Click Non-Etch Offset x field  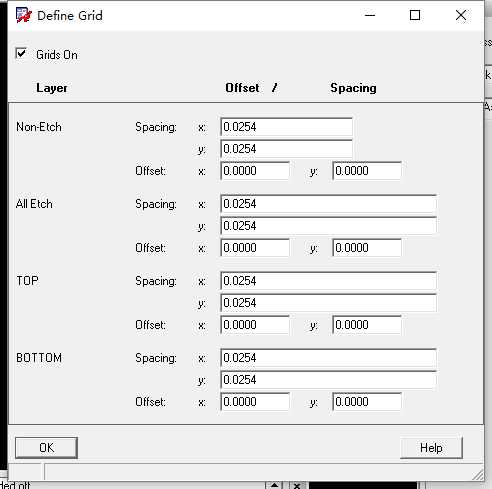[x=255, y=171]
